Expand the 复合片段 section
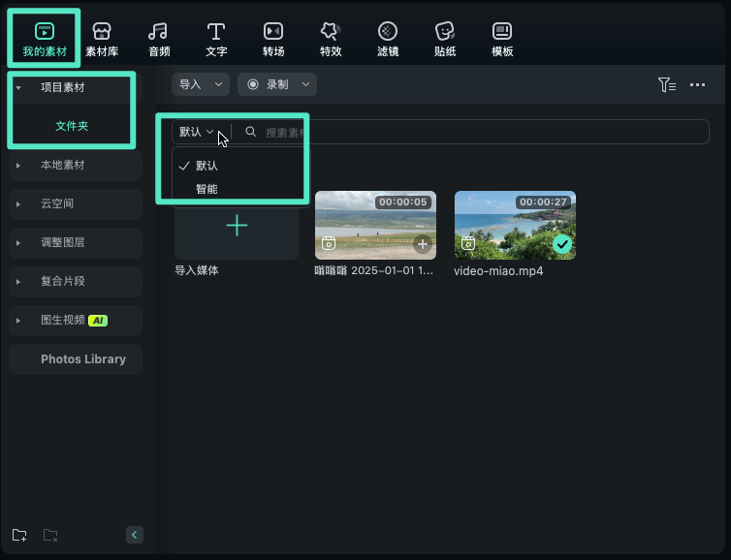 (18, 281)
